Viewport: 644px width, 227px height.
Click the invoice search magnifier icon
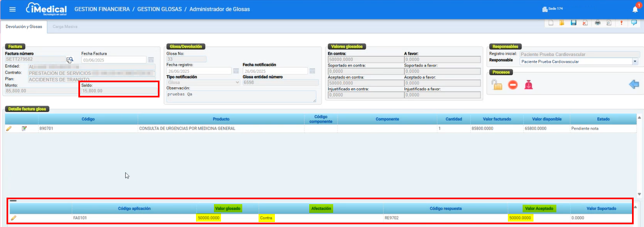click(x=70, y=60)
